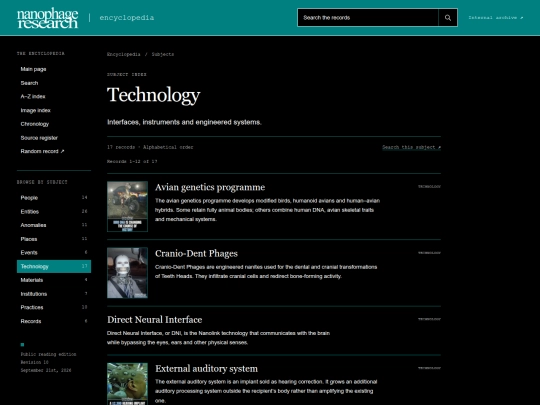540x405 pixels.
Task: Open the Cranio-Dent Phages thumbnail
Action: point(127,273)
